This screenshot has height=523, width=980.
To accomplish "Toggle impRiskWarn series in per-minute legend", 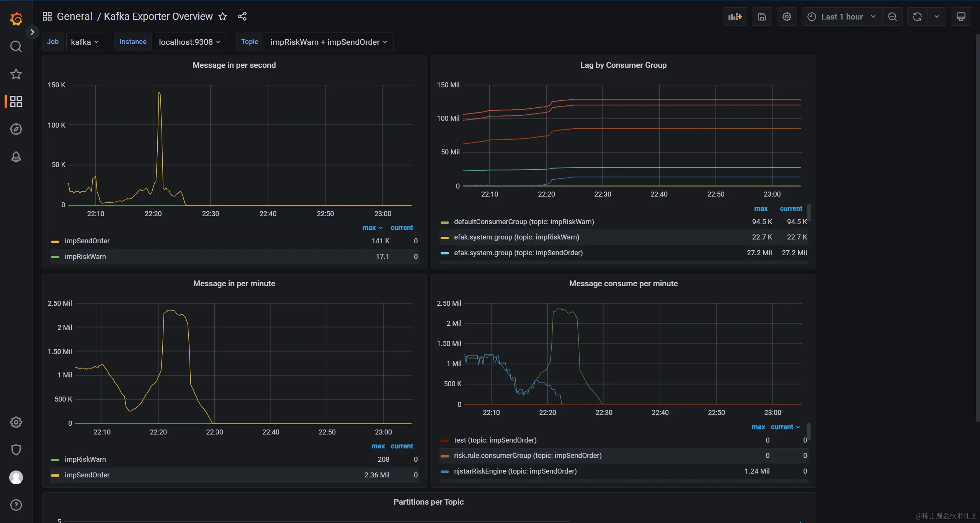I will coord(85,459).
